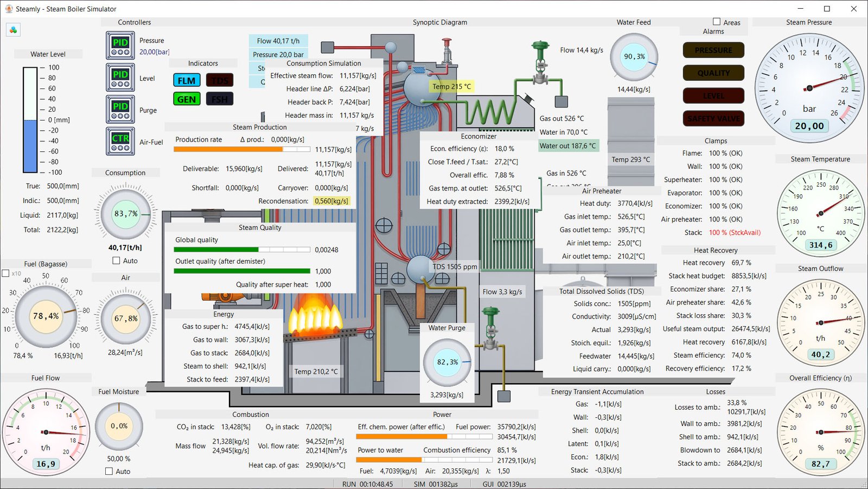Check the x10 fuel multiplier box
The height and width of the screenshot is (489, 868).
pos(6,274)
